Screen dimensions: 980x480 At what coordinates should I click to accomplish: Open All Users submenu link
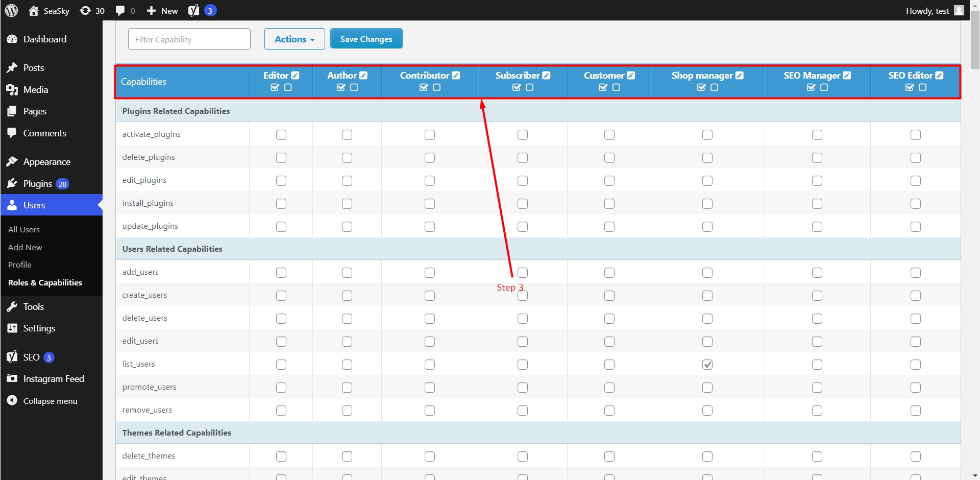coord(24,230)
